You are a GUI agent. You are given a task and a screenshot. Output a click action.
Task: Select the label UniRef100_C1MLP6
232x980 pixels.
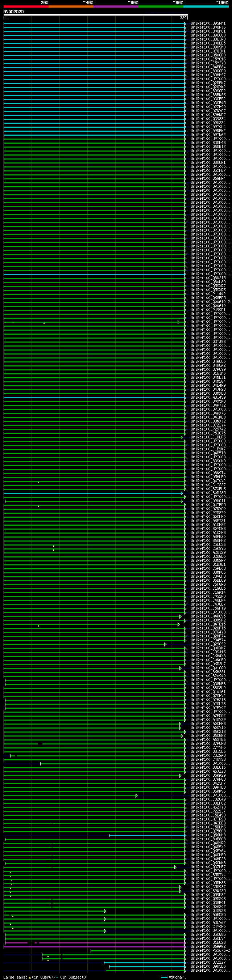tap(208, 437)
